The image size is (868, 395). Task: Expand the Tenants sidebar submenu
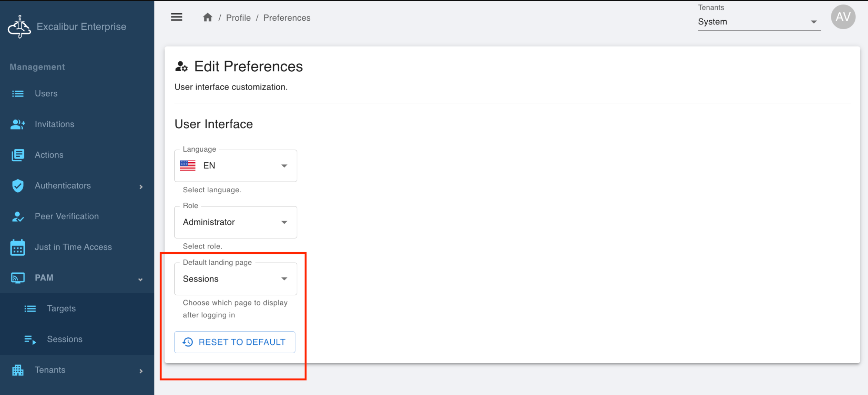[141, 371]
